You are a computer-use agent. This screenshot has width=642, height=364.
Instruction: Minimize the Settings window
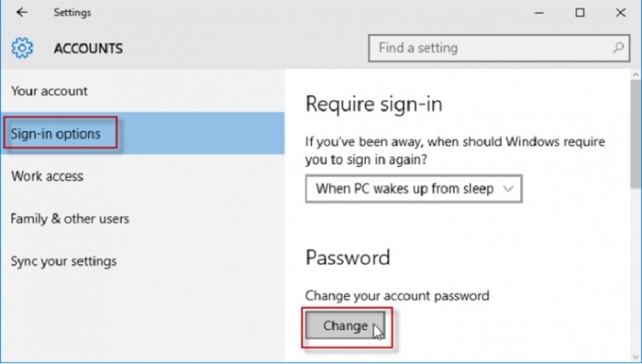click(540, 13)
